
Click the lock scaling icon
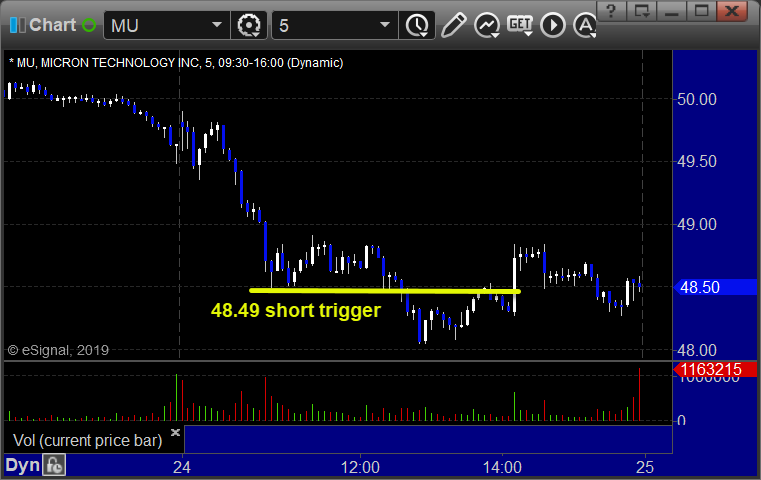pyautogui.click(x=54, y=465)
